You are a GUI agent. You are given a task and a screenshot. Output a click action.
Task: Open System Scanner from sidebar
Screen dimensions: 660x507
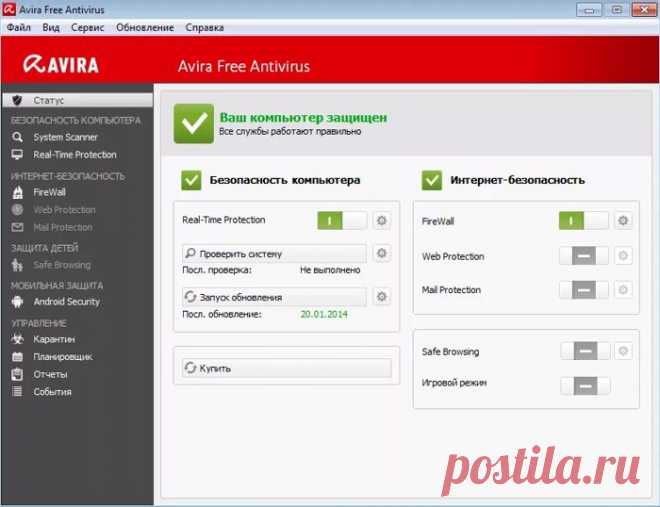coord(65,137)
